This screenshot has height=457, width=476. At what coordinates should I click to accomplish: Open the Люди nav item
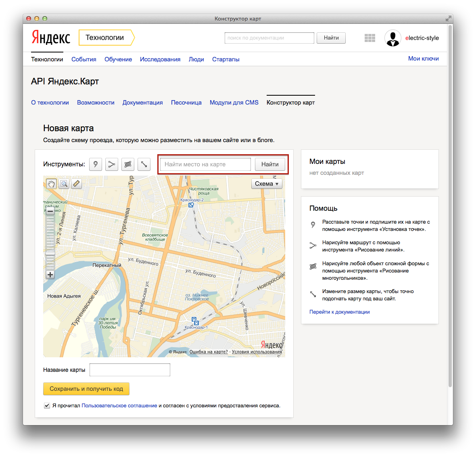[x=196, y=59]
